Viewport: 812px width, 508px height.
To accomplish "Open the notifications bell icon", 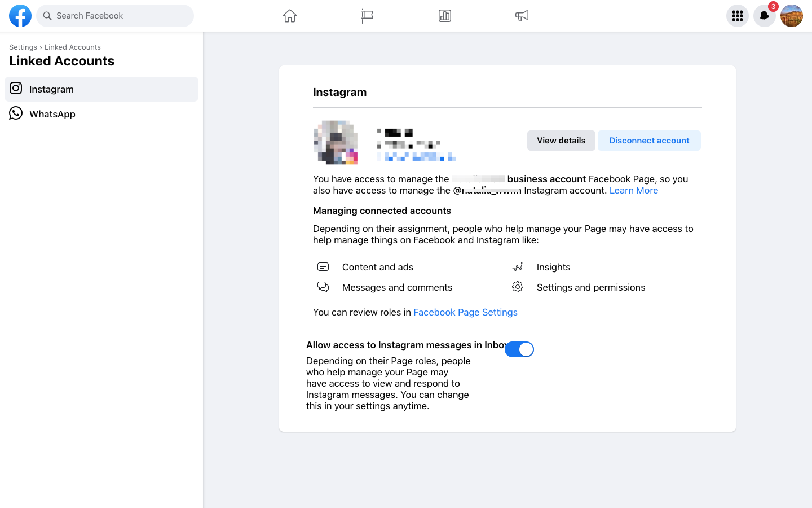I will pyautogui.click(x=765, y=16).
